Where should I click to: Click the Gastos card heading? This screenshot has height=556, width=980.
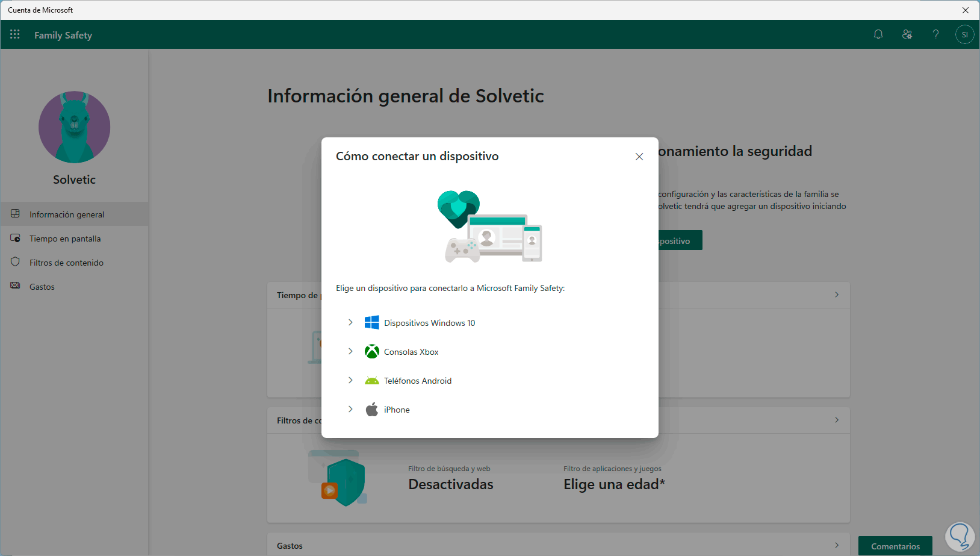pyautogui.click(x=290, y=546)
